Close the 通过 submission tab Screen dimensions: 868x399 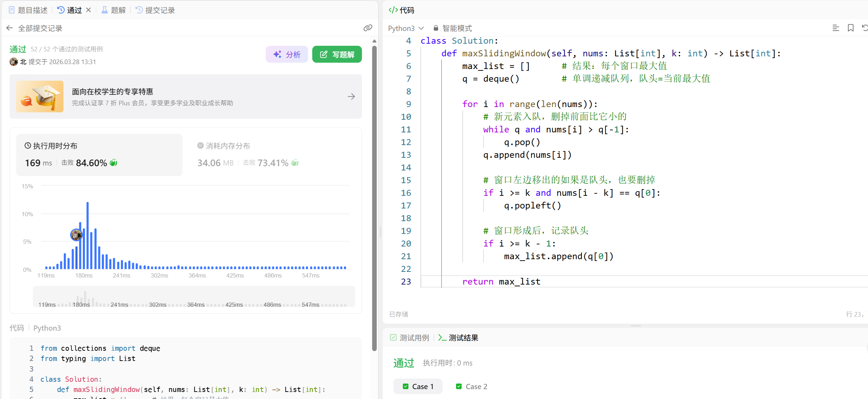point(88,10)
